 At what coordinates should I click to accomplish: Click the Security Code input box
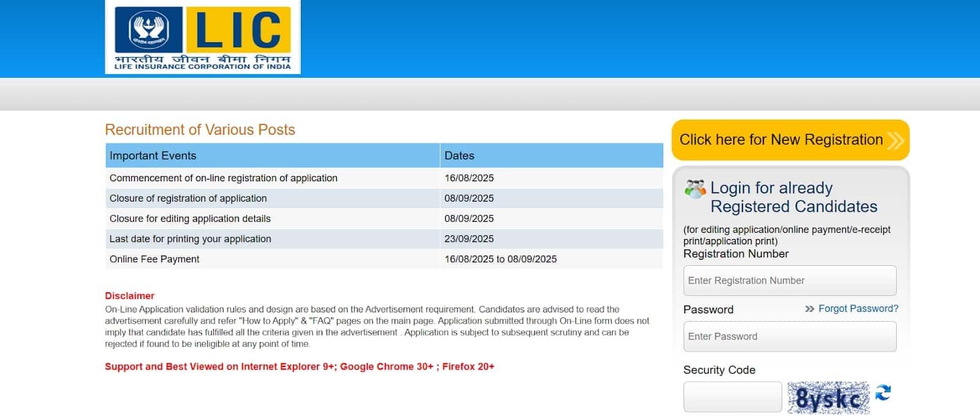(733, 397)
